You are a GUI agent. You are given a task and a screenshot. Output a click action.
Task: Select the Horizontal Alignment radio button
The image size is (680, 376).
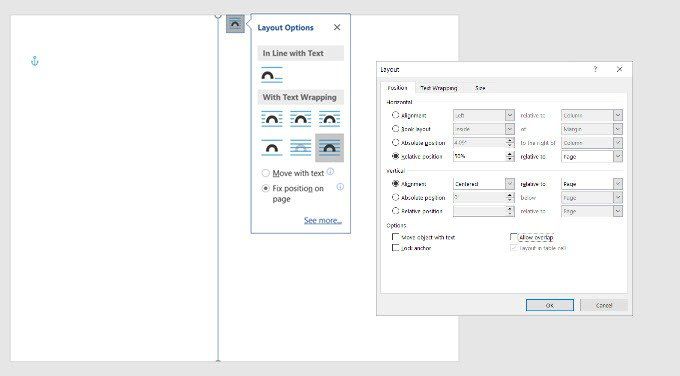pos(395,115)
